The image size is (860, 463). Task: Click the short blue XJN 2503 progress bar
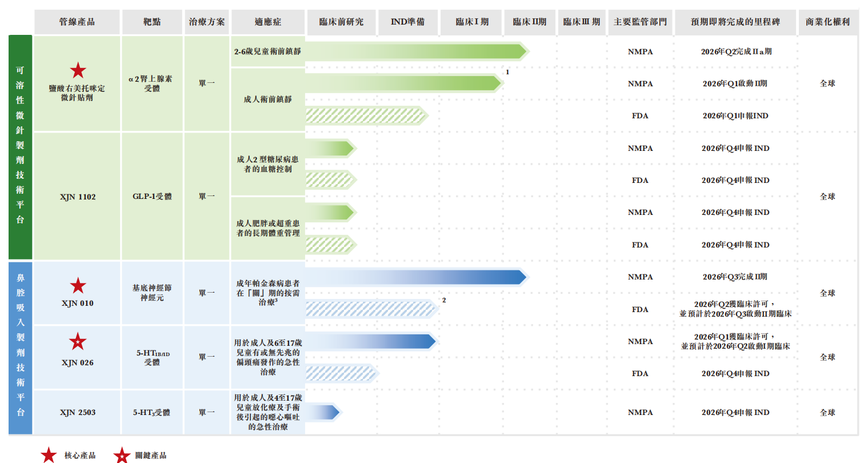[x=323, y=412]
